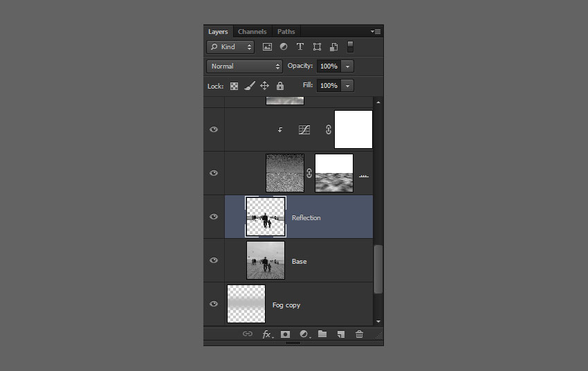588x371 pixels.
Task: Switch to the Channels tab
Action: [x=252, y=32]
